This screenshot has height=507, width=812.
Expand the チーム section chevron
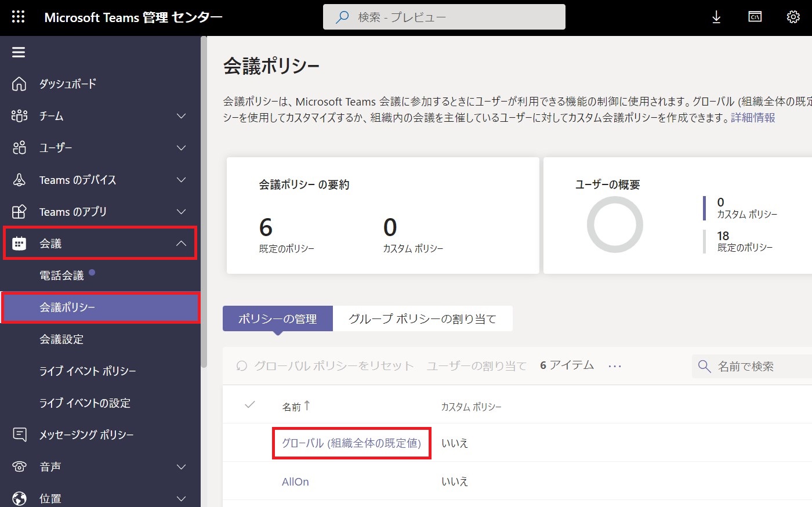coord(181,116)
